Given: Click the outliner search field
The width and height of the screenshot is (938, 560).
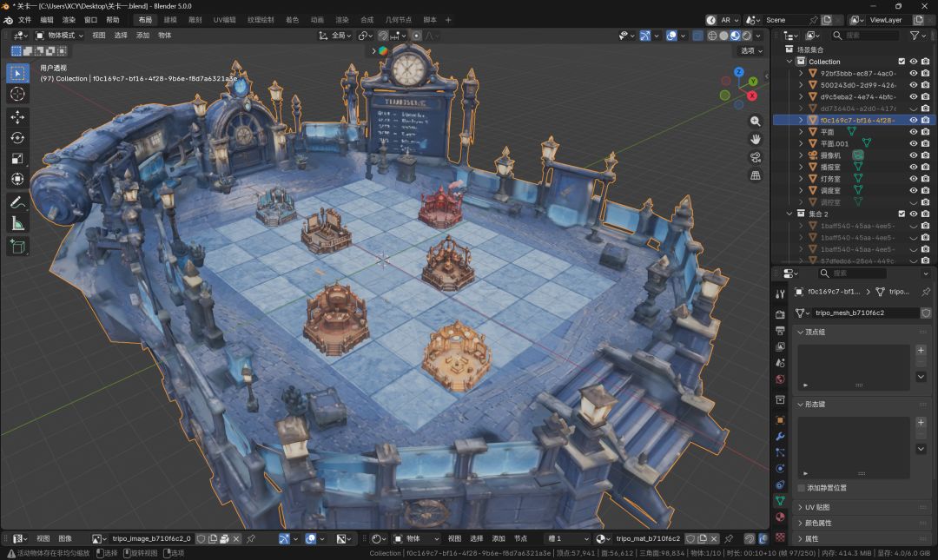Looking at the screenshot, I should click(x=864, y=36).
